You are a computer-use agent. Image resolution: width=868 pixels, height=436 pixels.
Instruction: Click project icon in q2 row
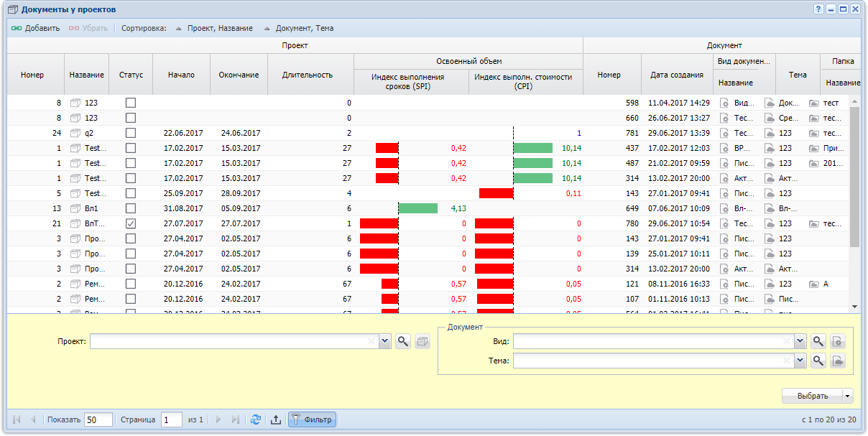(x=75, y=133)
